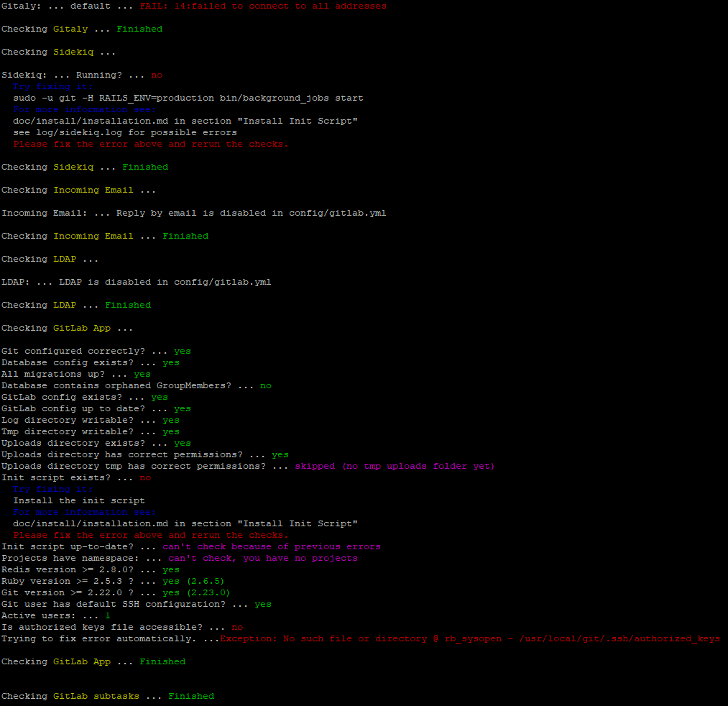Viewport: 728px width, 706px height.
Task: Click 'Checking GitLab App ... Finished' line
Action: [93, 662]
